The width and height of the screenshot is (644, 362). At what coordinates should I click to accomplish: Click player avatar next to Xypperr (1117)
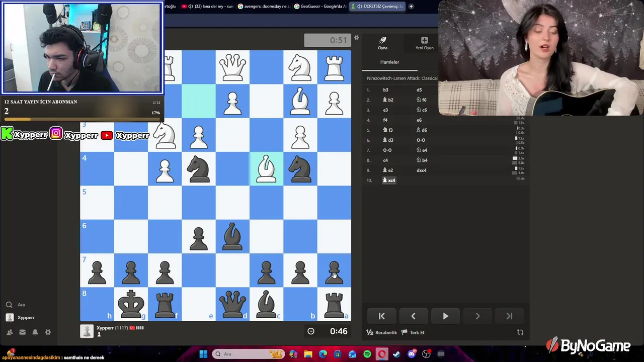pos(87,331)
